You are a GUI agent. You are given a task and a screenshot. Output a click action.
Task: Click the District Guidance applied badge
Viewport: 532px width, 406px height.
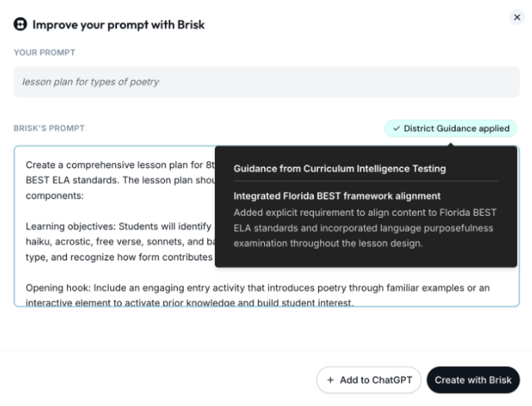point(450,129)
